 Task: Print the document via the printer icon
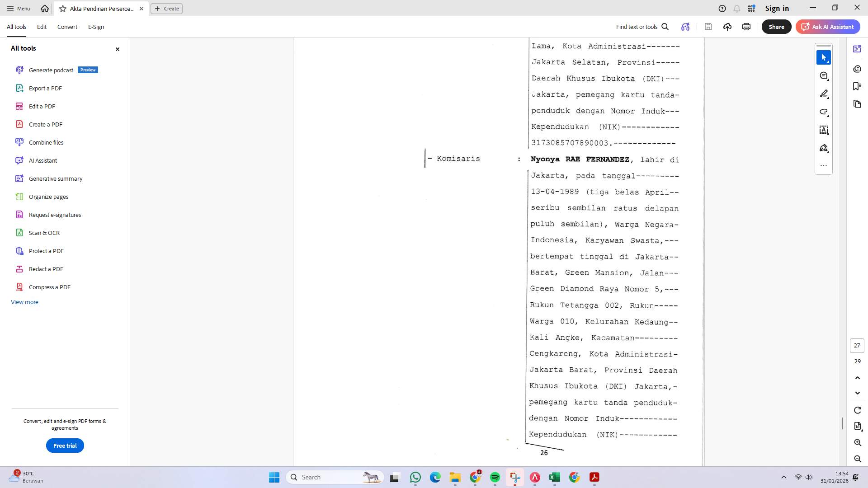tap(746, 27)
